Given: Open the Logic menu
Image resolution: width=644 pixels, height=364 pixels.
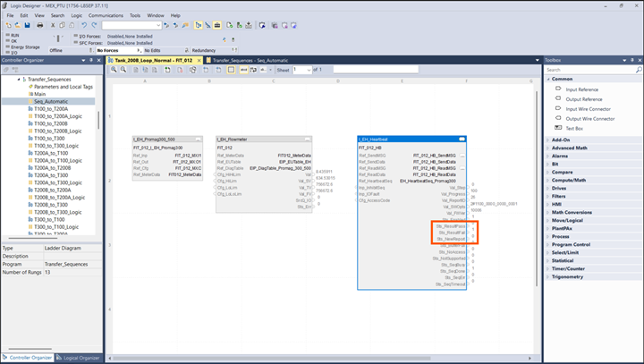Looking at the screenshot, I should (x=77, y=15).
